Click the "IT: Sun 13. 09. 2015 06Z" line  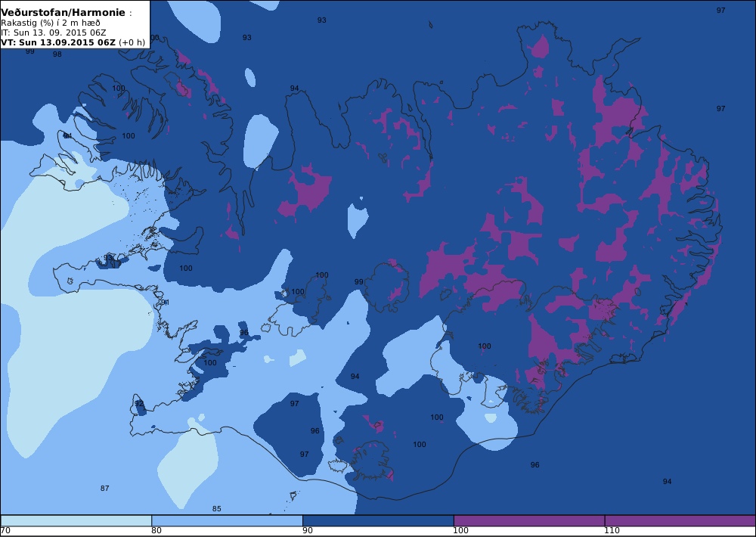(53, 33)
